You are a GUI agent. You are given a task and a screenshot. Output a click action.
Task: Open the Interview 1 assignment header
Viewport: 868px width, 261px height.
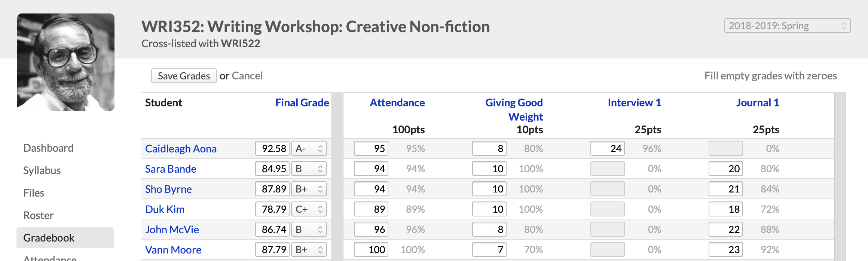pyautogui.click(x=634, y=103)
